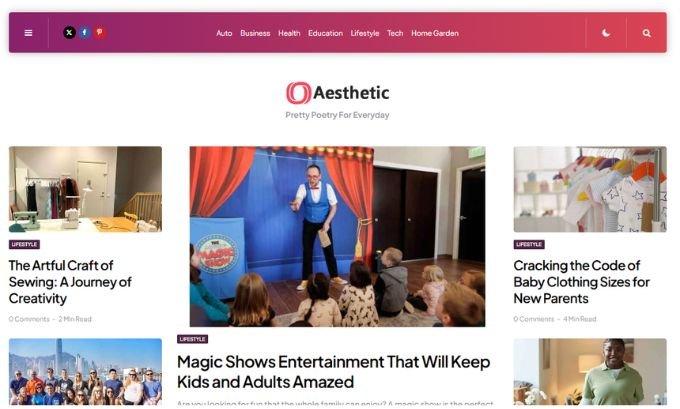The height and width of the screenshot is (409, 680).
Task: Select the Education nav link
Action: pos(325,33)
